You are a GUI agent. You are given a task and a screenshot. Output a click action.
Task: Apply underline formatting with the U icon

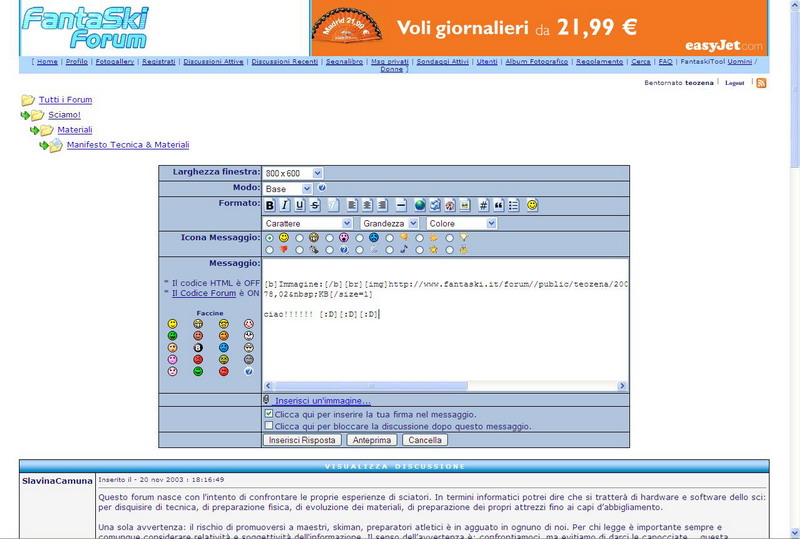(x=300, y=205)
